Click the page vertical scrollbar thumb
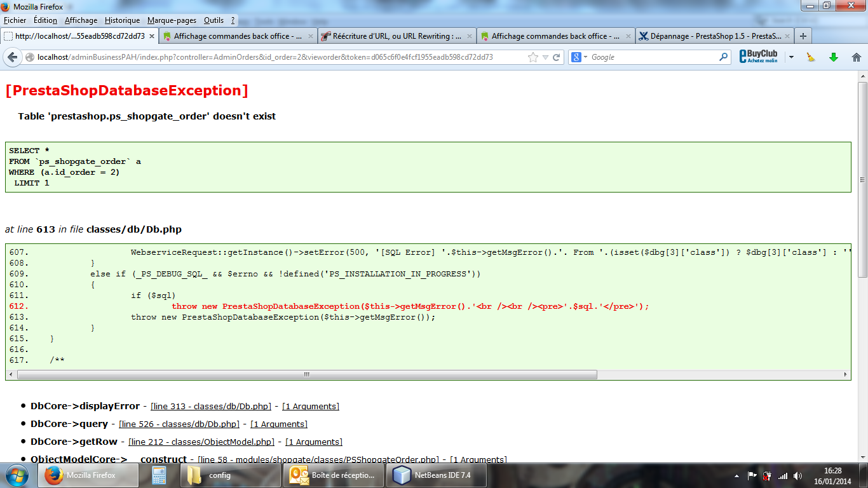Viewport: 868px width, 488px height. click(862, 179)
